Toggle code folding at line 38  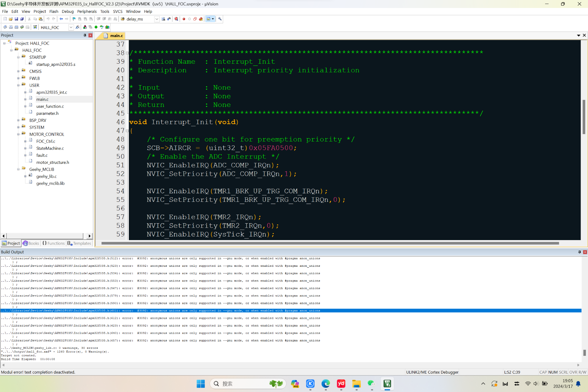(x=127, y=53)
